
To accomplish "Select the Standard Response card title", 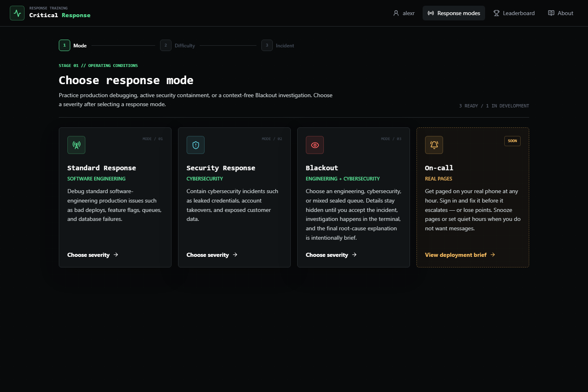I will pos(102,168).
